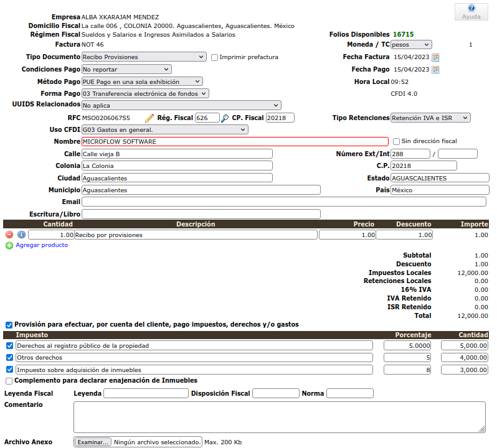Click the Comentario text area
The image size is (497, 448).
[280, 417]
